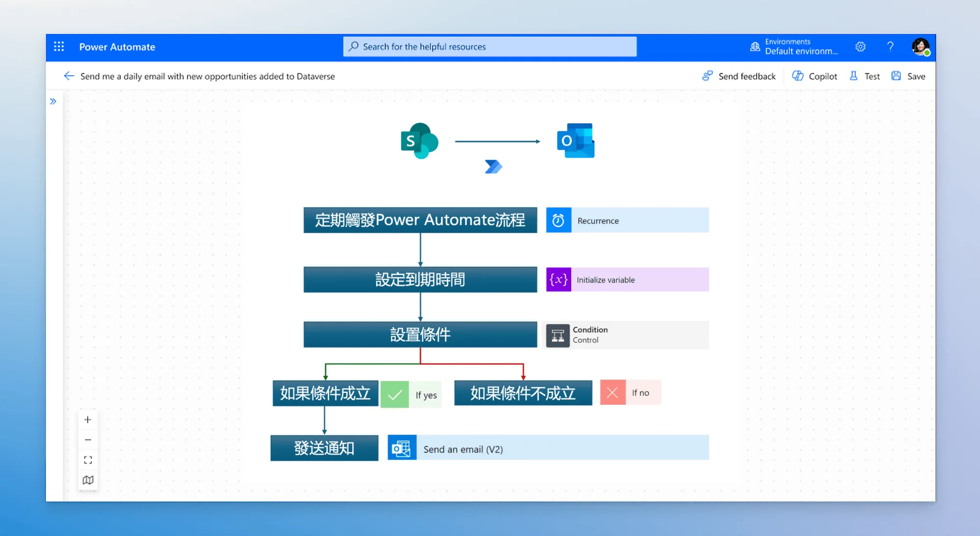980x536 pixels.
Task: Click the Power Automate title
Action: [x=117, y=47]
